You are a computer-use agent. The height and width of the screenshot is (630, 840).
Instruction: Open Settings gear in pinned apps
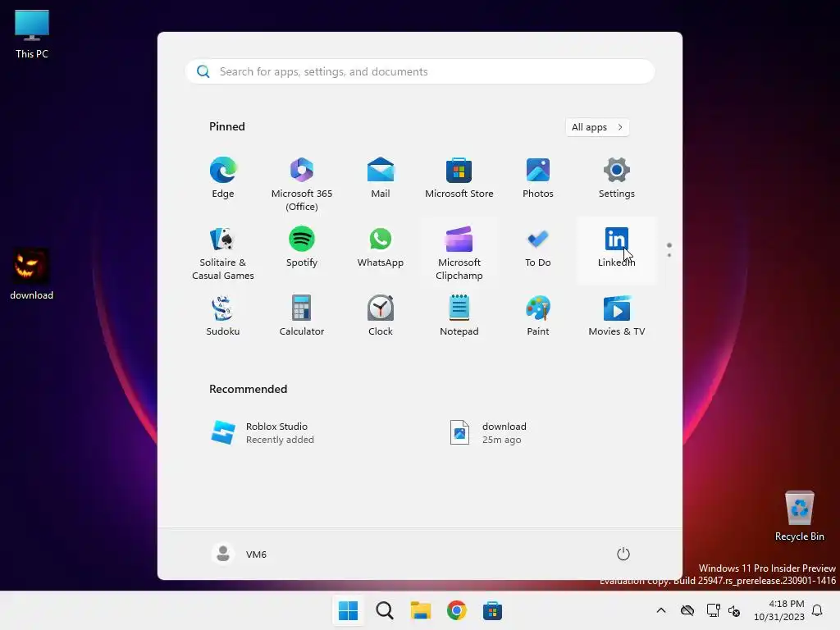pyautogui.click(x=617, y=178)
